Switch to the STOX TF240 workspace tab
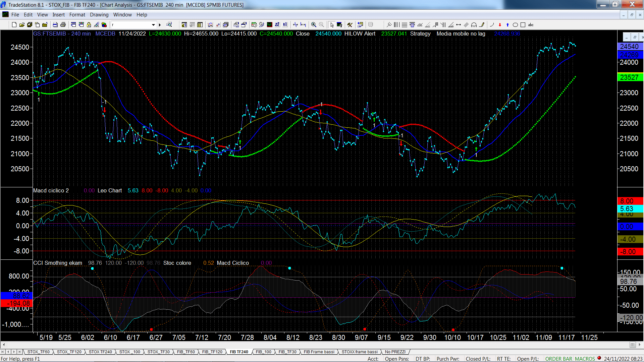Image resolution: width=644 pixels, height=362 pixels. pos(100,352)
